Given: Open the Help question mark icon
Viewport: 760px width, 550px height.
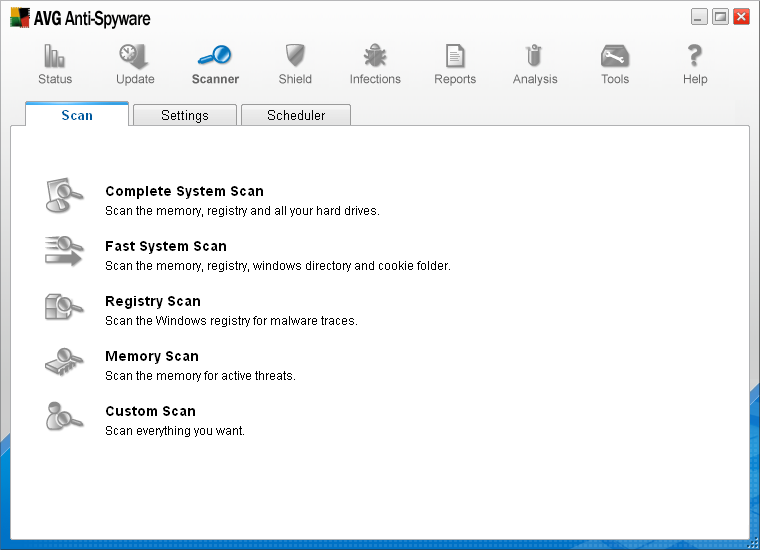Looking at the screenshot, I should (x=695, y=55).
